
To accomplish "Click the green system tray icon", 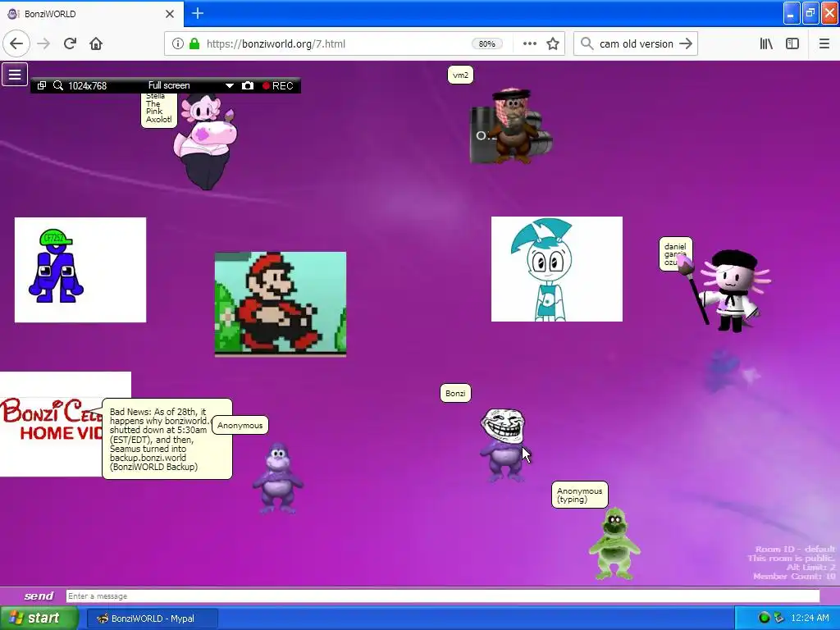I will click(x=764, y=618).
